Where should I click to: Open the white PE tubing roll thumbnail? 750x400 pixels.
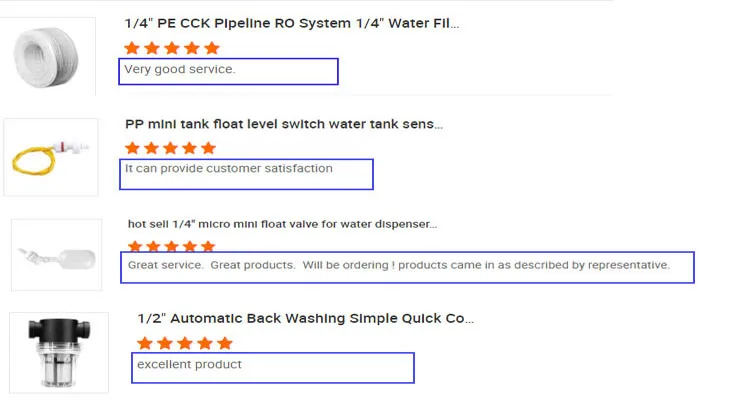(55, 58)
